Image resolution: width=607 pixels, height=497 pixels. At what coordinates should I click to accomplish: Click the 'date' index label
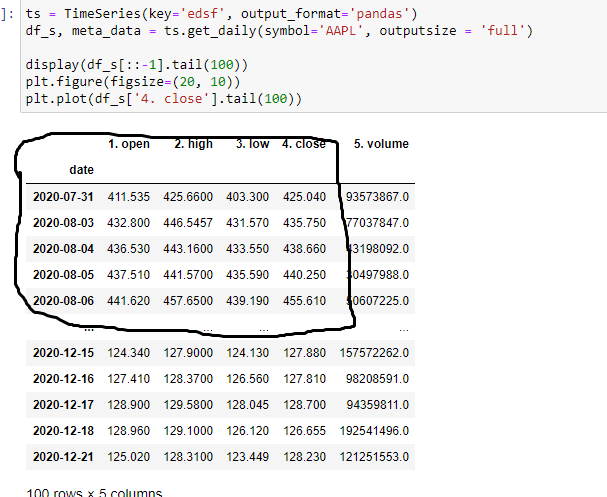pyautogui.click(x=81, y=170)
